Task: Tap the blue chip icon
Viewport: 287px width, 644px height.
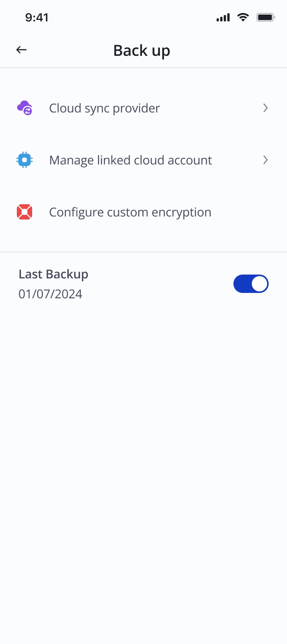Action: pos(24,160)
